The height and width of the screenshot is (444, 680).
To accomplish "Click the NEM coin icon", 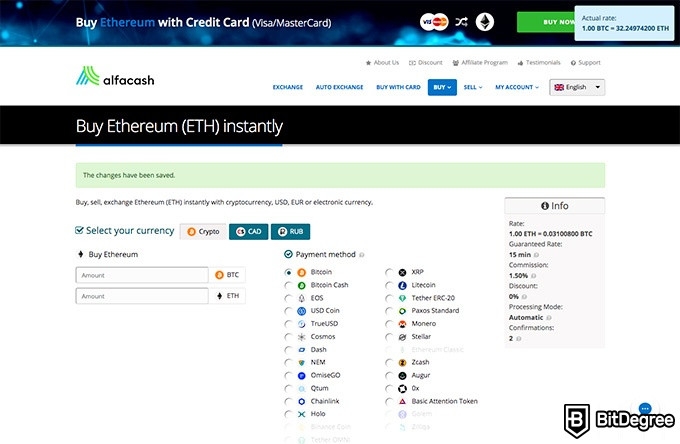I will (x=301, y=362).
